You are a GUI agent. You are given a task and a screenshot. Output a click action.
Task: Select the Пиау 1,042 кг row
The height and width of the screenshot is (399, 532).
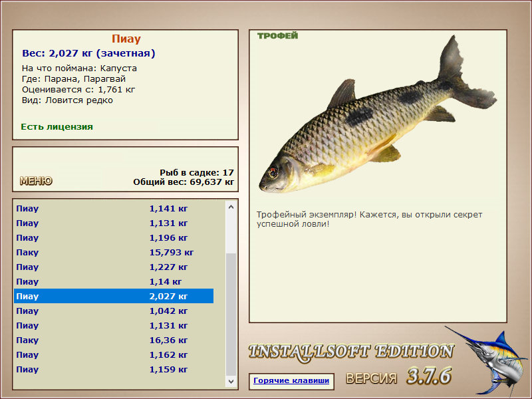[114, 311]
